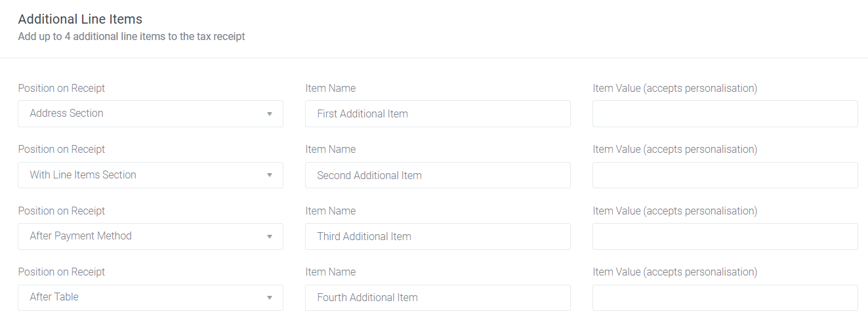Viewport: 868px width, 328px height.
Task: Open the Address Section position dropdown
Action: [x=150, y=113]
